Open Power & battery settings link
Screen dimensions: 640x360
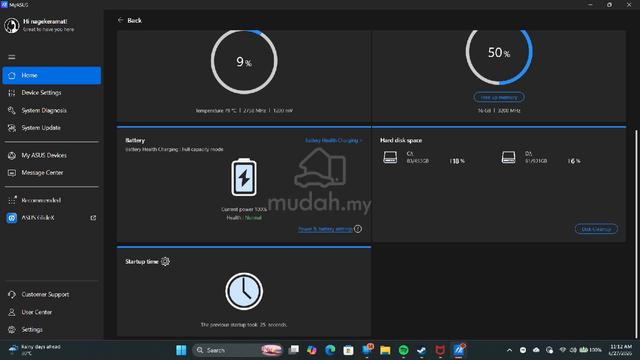325,229
